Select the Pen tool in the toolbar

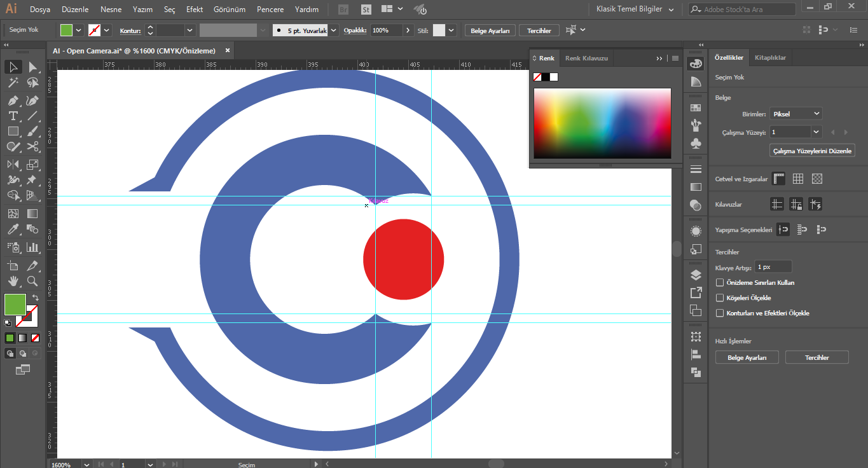(13, 100)
